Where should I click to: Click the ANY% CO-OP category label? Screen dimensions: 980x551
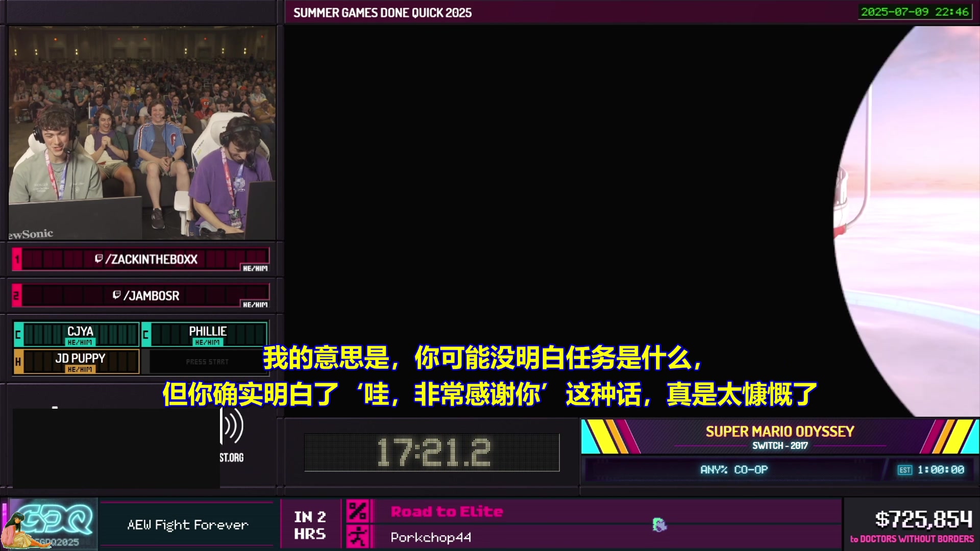734,469
